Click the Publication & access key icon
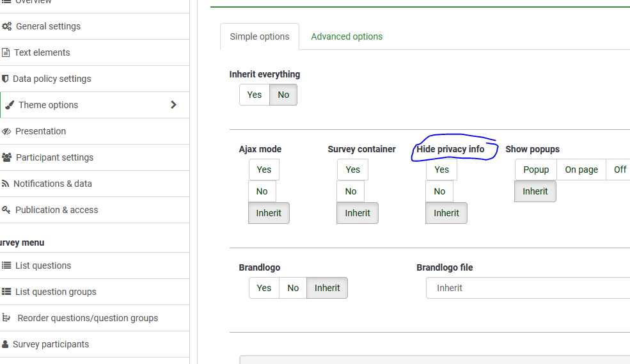Image resolution: width=630 pixels, height=364 pixels. pos(6,210)
